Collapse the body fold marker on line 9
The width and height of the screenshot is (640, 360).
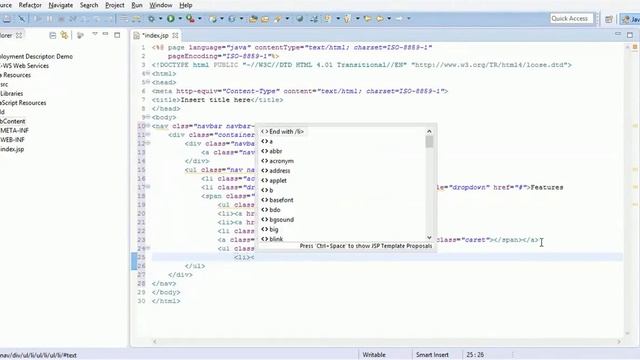(148, 117)
